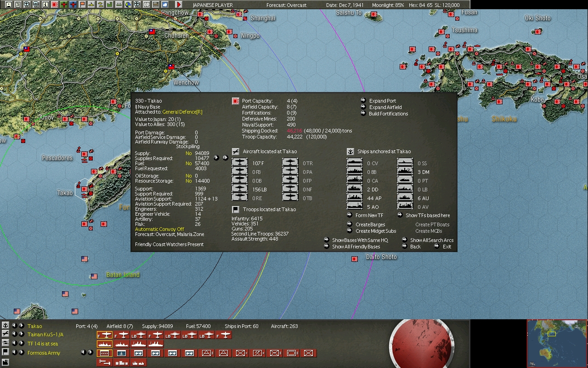Open the info 'i' toolbar icon
588x368 pixels.
[45, 5]
